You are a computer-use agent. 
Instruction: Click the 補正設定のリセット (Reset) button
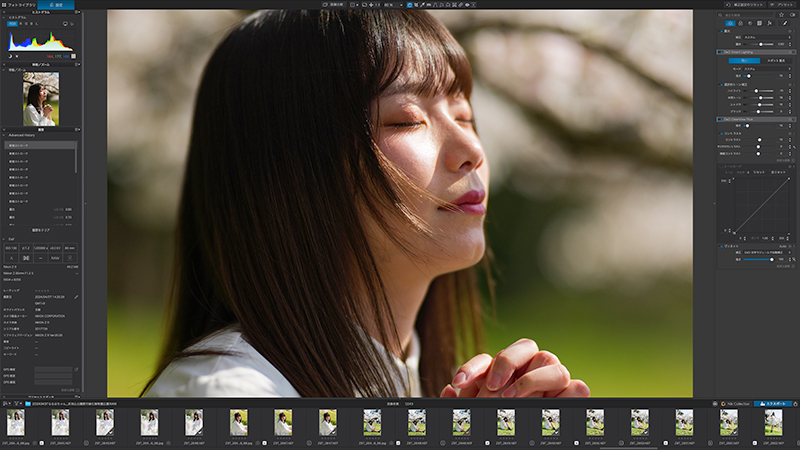click(x=745, y=5)
